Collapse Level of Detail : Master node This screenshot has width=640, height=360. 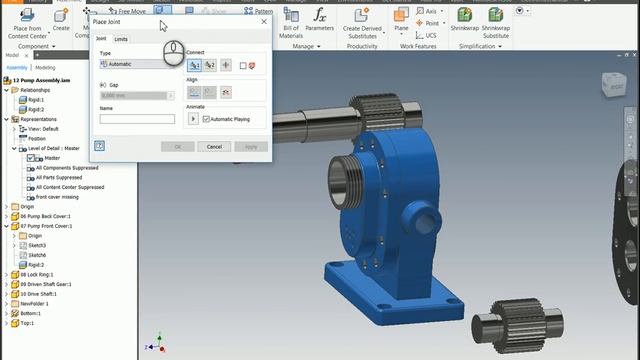click(x=14, y=149)
